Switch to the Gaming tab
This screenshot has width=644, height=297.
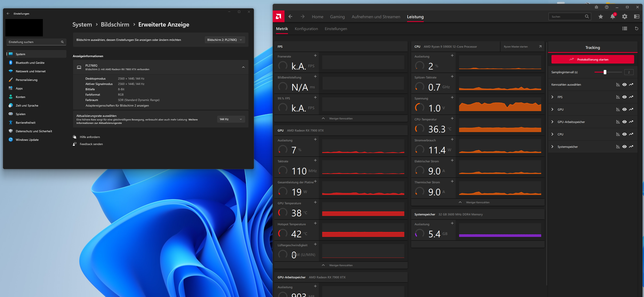pyautogui.click(x=337, y=17)
